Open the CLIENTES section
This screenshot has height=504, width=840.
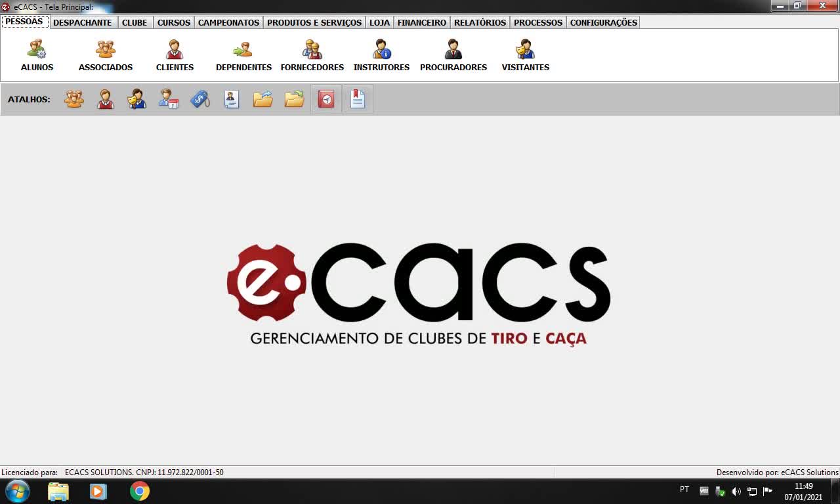pos(175,55)
